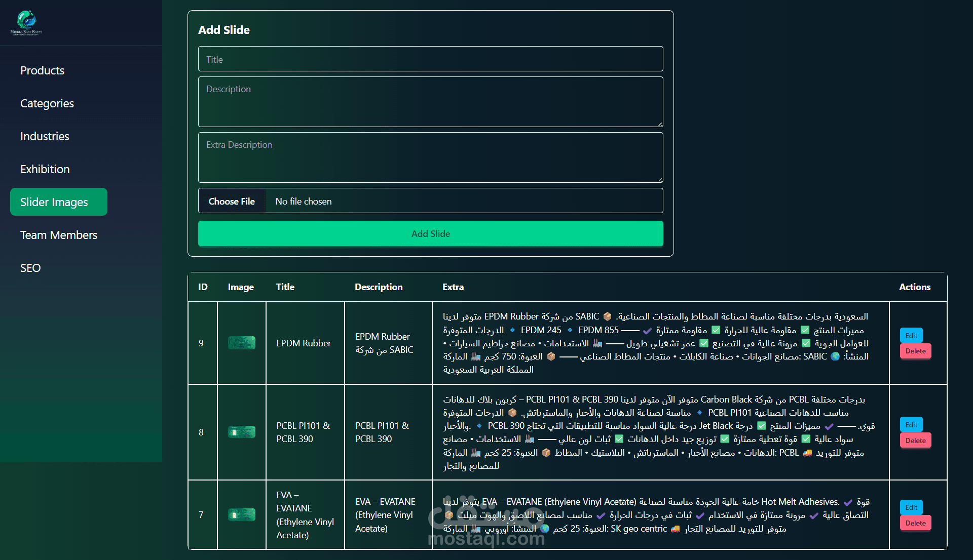973x560 pixels.
Task: Delete the PCBL PI101 & PCBL 390 slide
Action: pos(915,441)
